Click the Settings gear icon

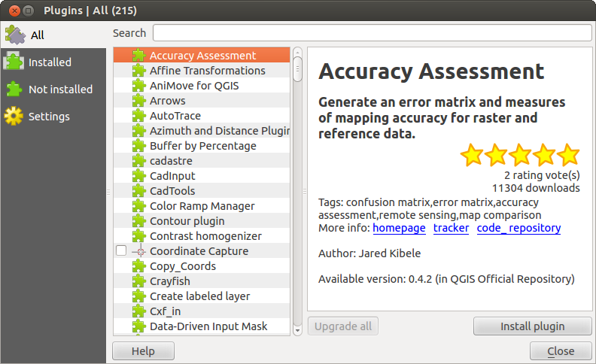pyautogui.click(x=14, y=117)
